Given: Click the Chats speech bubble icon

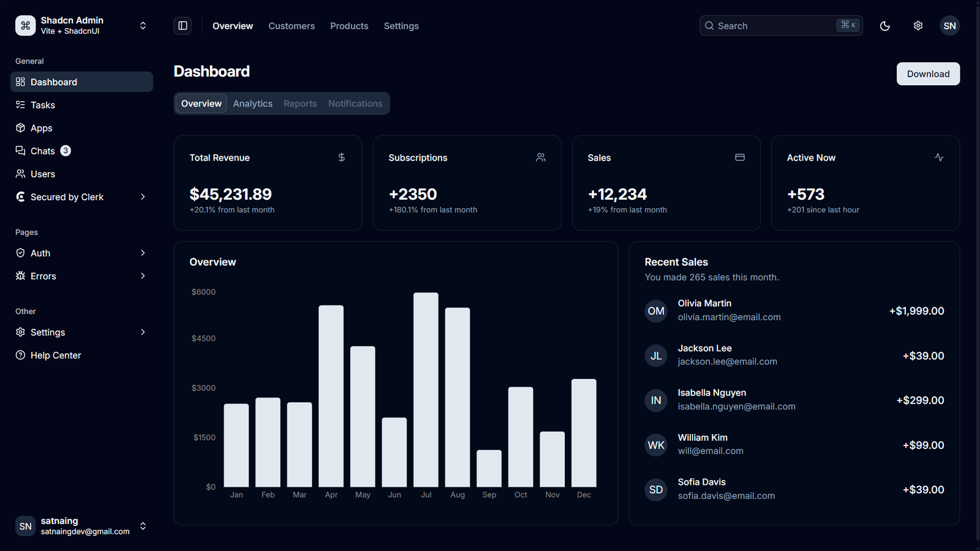Looking at the screenshot, I should [x=20, y=151].
